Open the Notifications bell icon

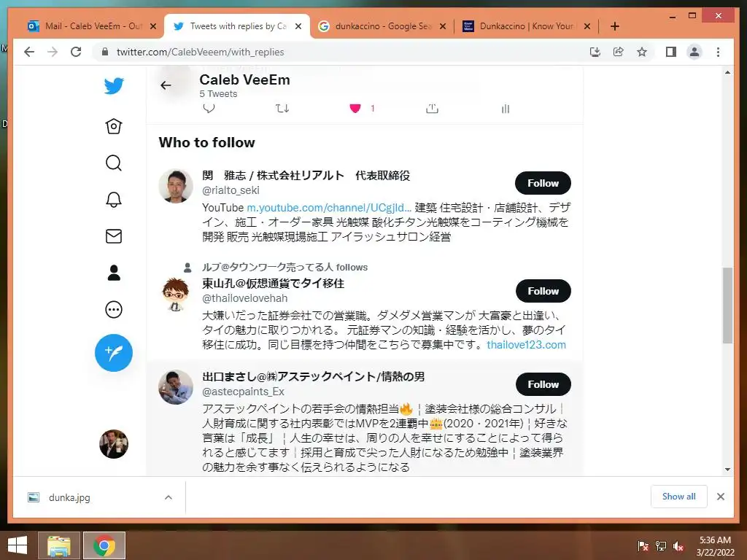point(113,200)
